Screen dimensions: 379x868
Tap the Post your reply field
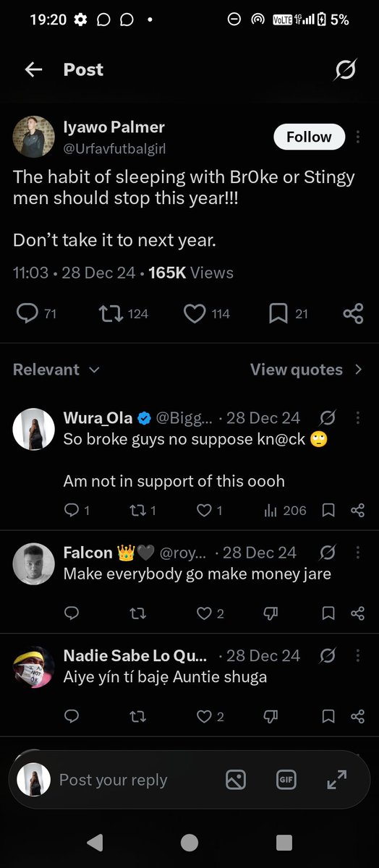(113, 780)
